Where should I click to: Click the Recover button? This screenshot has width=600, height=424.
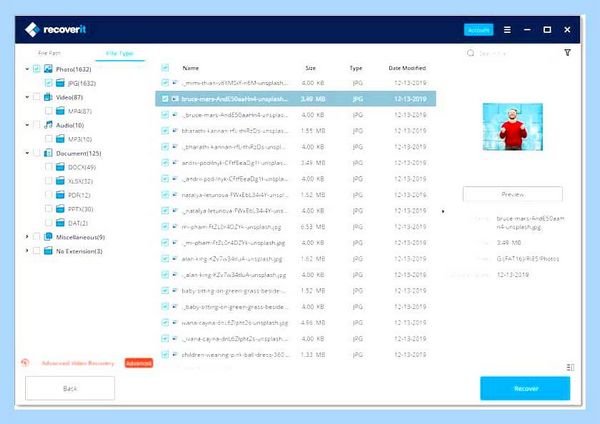(x=525, y=388)
